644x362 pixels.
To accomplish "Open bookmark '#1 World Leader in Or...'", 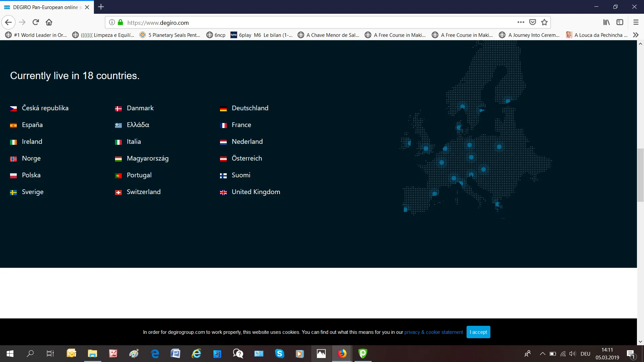I will [x=36, y=35].
